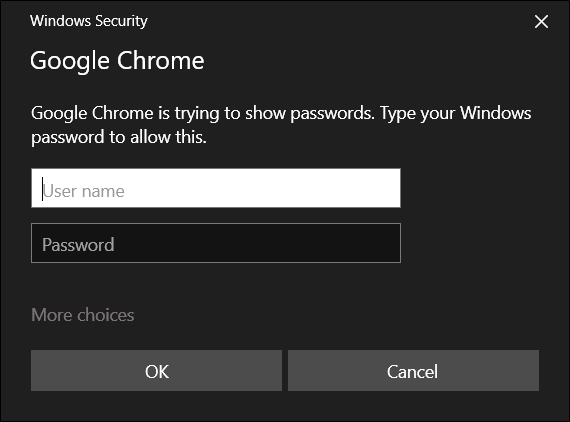Screen dimensions: 570x422
Task: Click the Cancel button
Action: [x=413, y=371]
